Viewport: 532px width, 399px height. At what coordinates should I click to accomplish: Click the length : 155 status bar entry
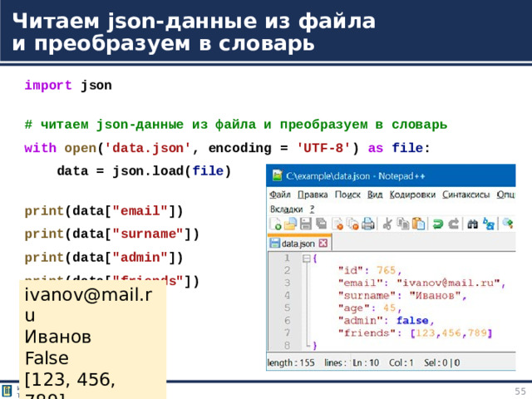[291, 362]
